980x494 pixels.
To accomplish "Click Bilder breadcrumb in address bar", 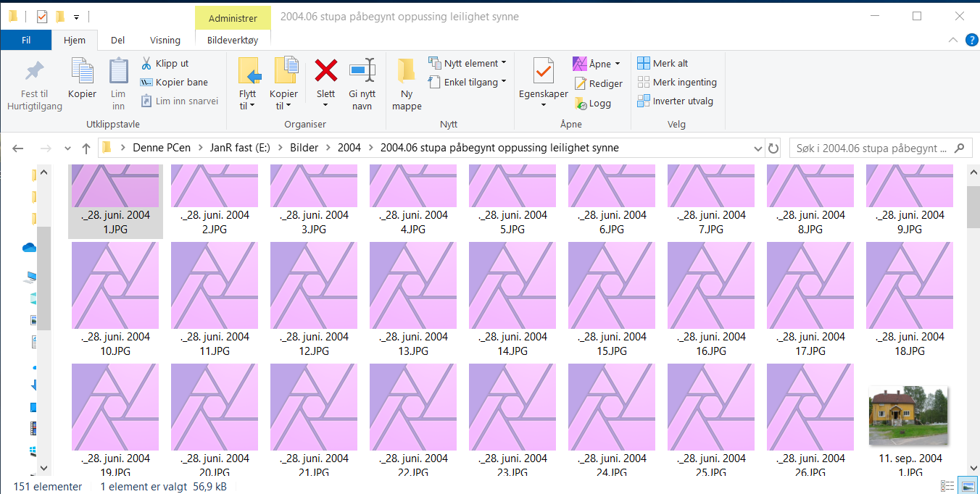I will (304, 148).
